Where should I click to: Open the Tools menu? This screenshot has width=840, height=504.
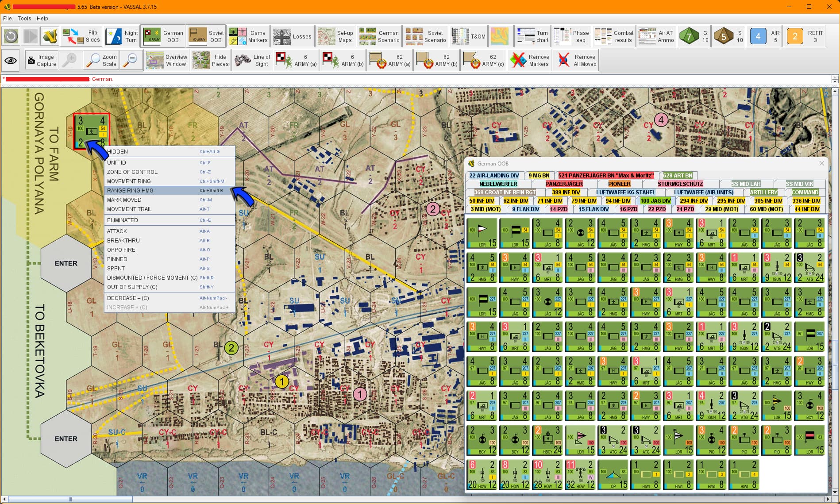tap(24, 18)
